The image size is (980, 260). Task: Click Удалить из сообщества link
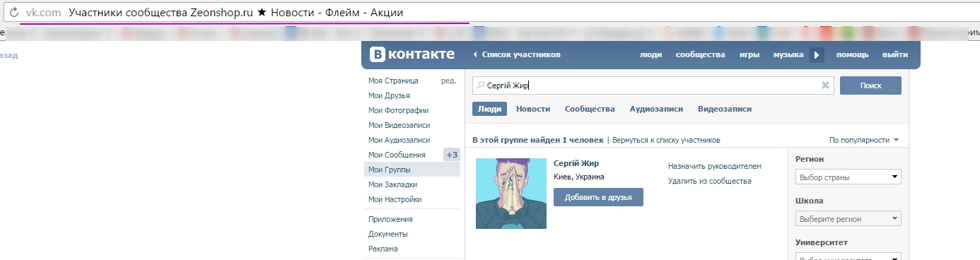coord(710,181)
